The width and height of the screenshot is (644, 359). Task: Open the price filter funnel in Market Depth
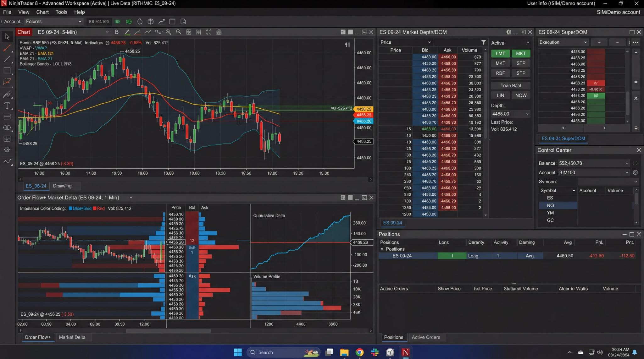point(483,42)
